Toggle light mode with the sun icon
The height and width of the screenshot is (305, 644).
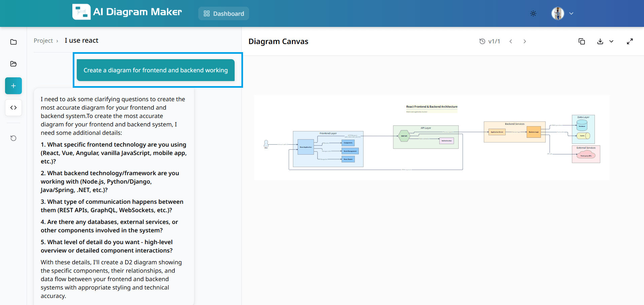pos(533,13)
